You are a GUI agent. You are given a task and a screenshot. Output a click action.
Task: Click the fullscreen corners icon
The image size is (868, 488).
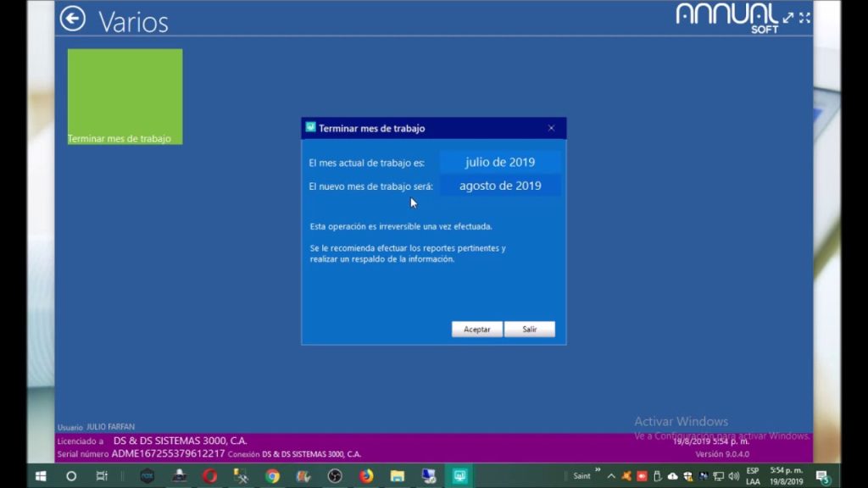[804, 17]
